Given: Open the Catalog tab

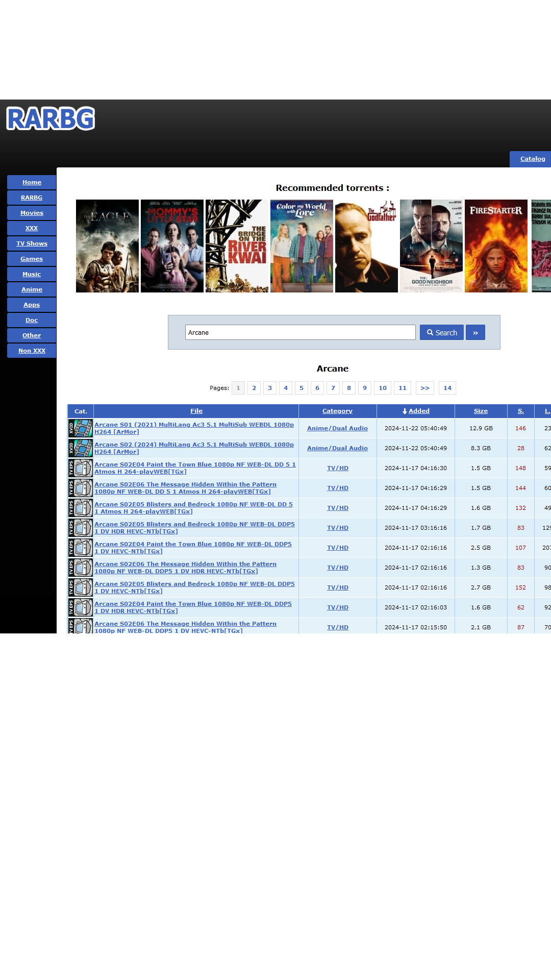Looking at the screenshot, I should pyautogui.click(x=531, y=159).
